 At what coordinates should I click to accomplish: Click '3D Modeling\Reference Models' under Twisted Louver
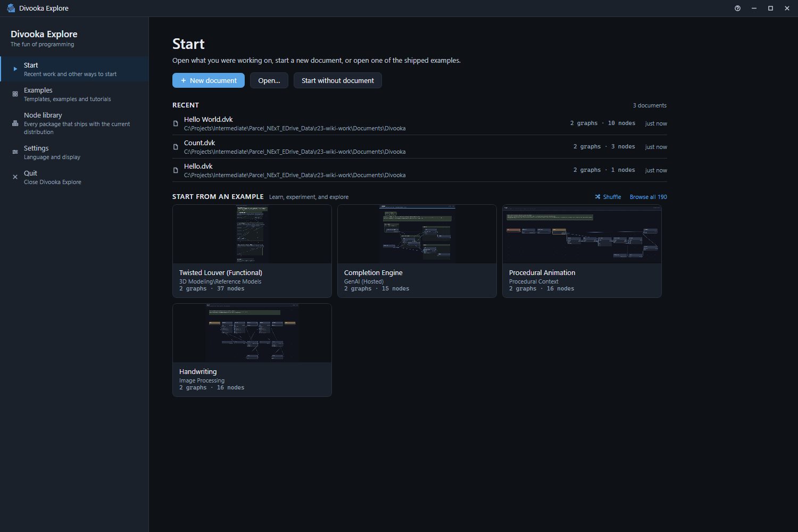click(220, 281)
